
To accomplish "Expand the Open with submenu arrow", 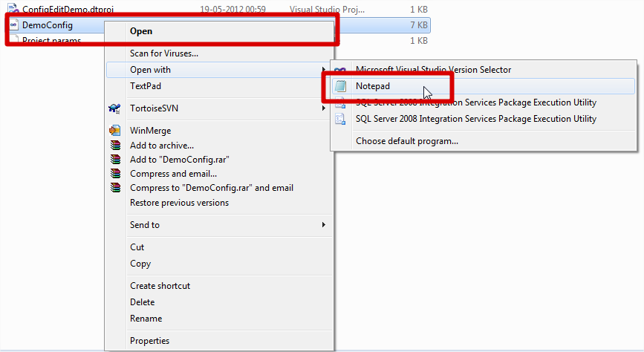I will [323, 70].
